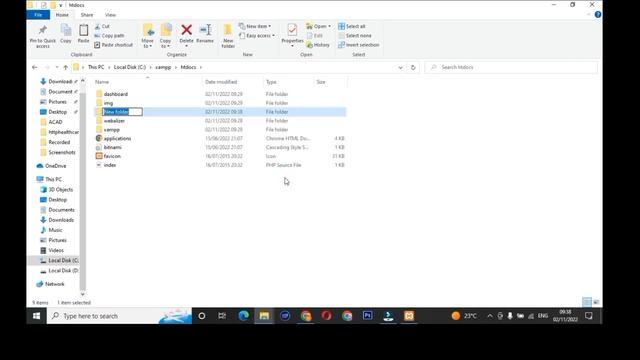Sort by the Name column header
640x360 pixels.
pyautogui.click(x=102, y=82)
